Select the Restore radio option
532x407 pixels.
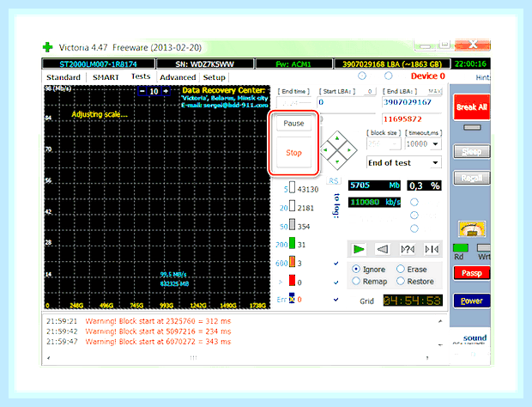[401, 281]
